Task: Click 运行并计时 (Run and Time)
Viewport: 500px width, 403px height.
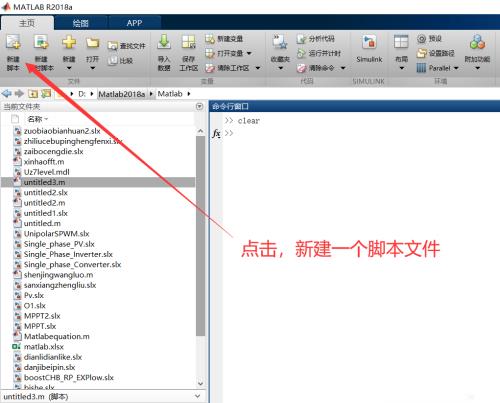Action: tap(319, 53)
